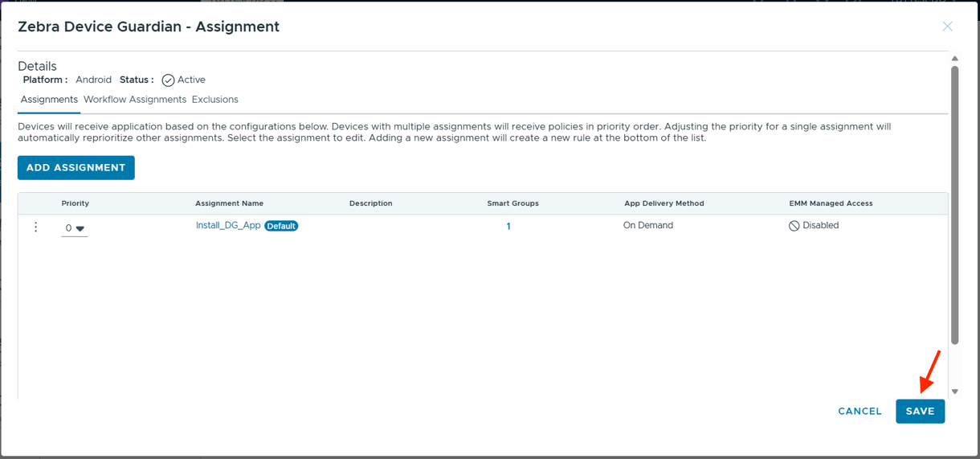Click the Disabled text in EMM column

point(821,226)
